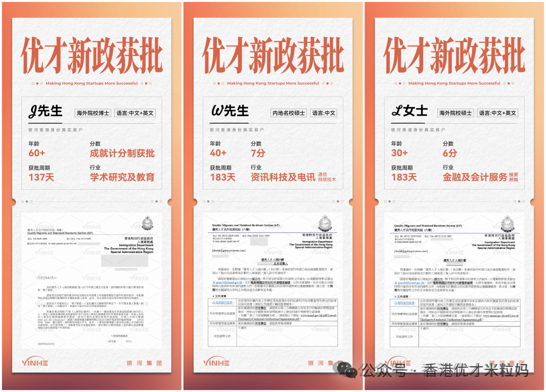Click the Immigration emblem on J先生's letter
The image size is (546, 392).
point(147,223)
